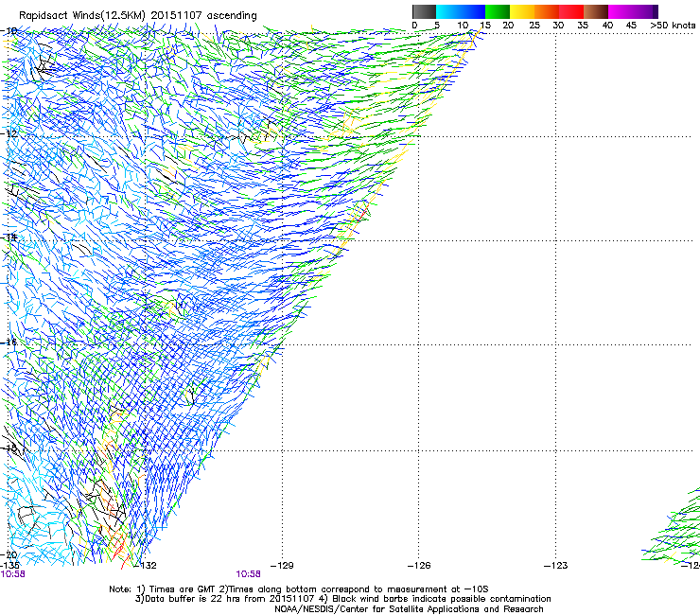The image size is (700, 615).
Task: Click the -123 longitude axis label
Action: 556,566
